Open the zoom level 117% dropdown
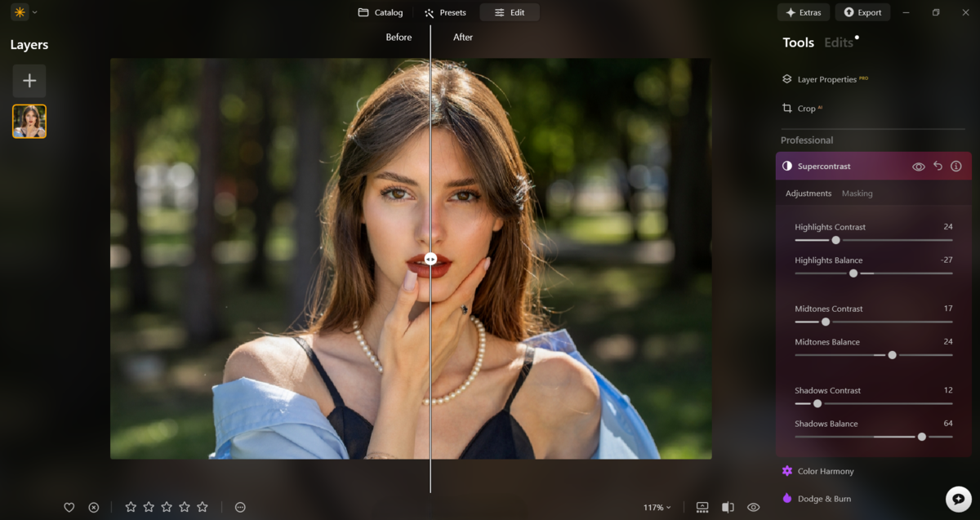The height and width of the screenshot is (520, 980). [659, 507]
